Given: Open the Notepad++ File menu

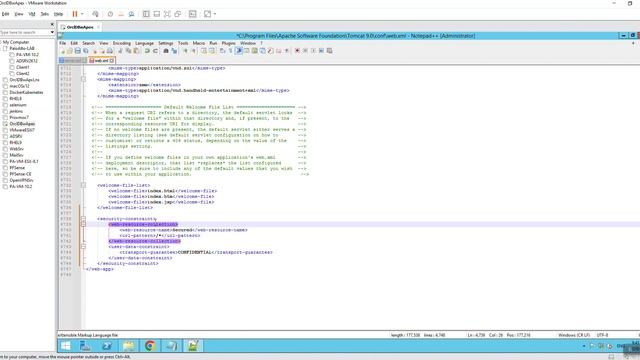Looking at the screenshot, I should pos(62,43).
